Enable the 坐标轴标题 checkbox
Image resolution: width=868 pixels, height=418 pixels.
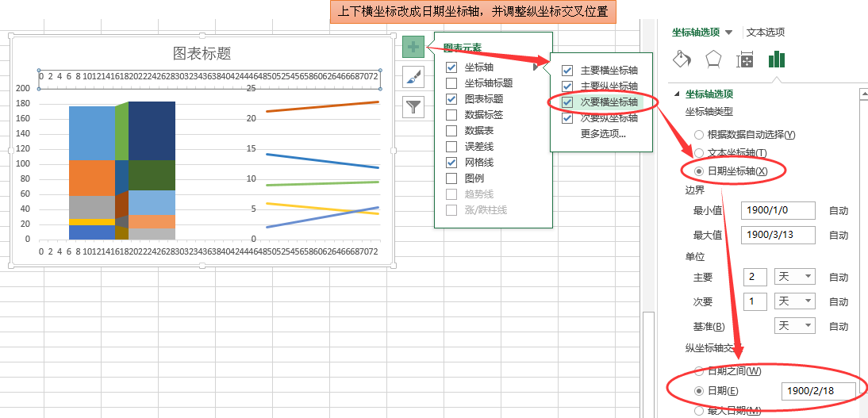[x=451, y=83]
